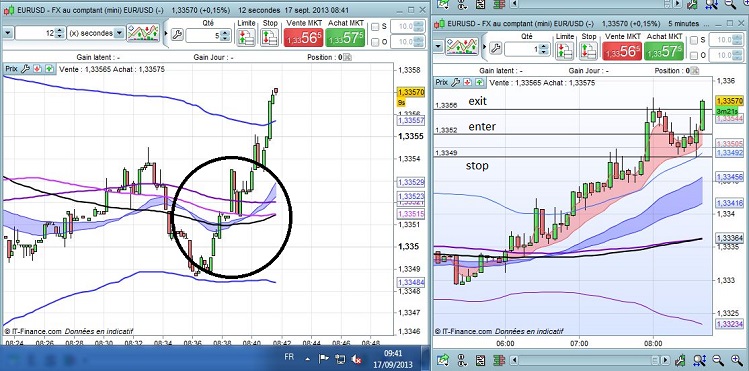Enable S checkbox in 5 minutes window
This screenshot has height=371, width=749.
pos(695,40)
